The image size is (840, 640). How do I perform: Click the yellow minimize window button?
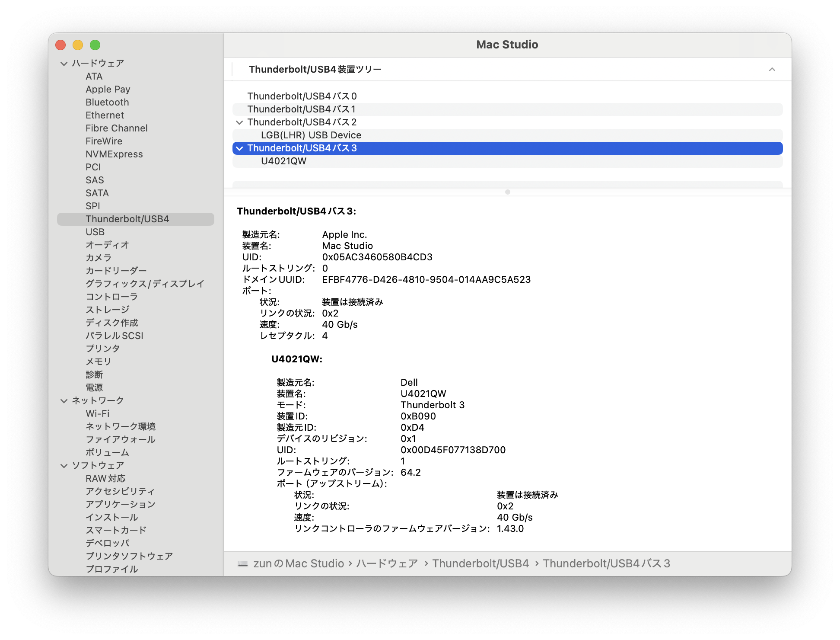pos(78,45)
